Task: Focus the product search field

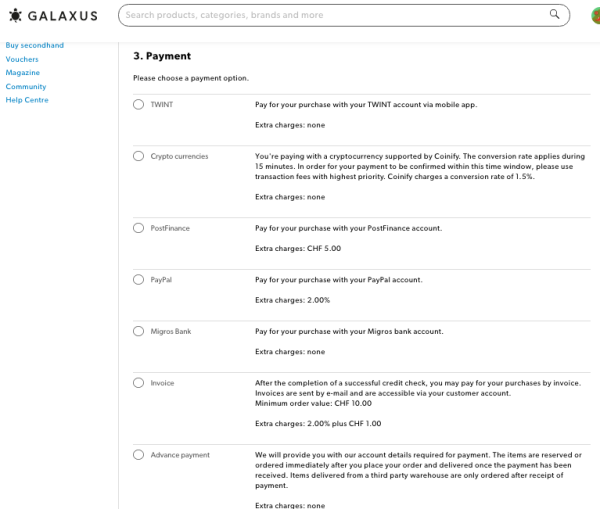Action: [x=344, y=15]
